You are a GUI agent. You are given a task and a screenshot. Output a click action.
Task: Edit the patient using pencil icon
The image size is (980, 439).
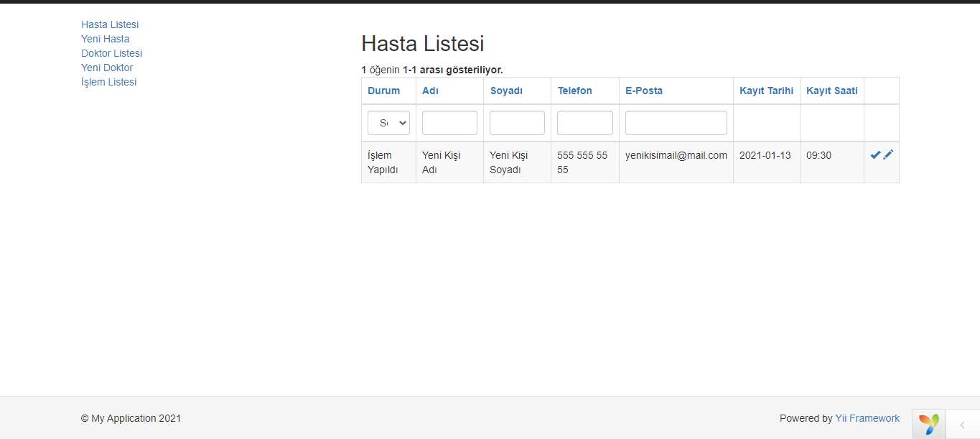(889, 154)
